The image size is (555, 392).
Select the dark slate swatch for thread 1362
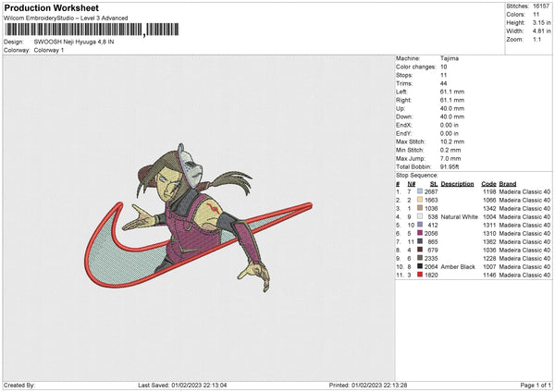coord(420,241)
